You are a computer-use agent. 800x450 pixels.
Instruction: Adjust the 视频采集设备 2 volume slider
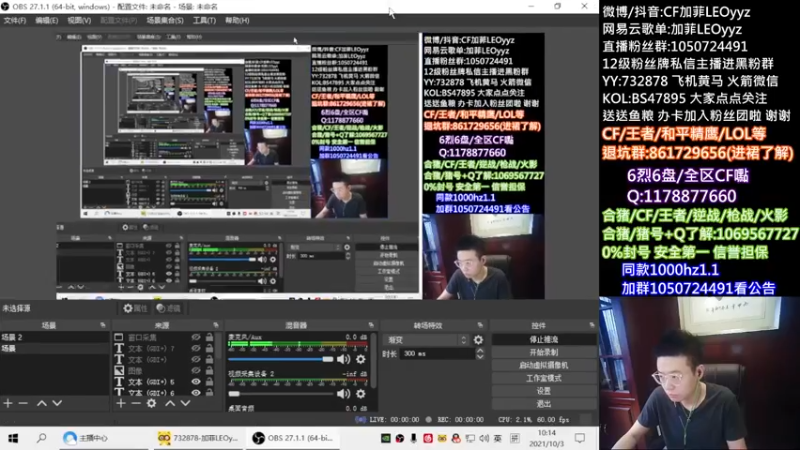pyautogui.click(x=281, y=393)
